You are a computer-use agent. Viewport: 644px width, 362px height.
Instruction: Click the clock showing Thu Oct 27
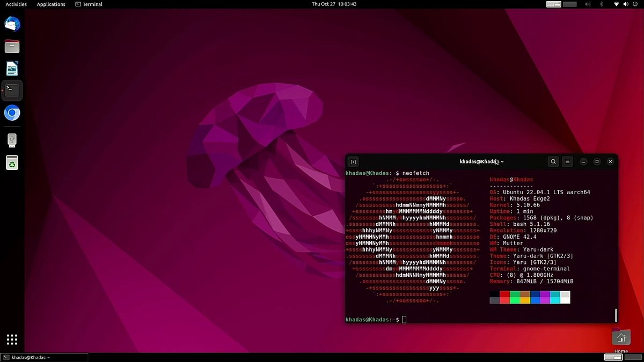tap(334, 4)
